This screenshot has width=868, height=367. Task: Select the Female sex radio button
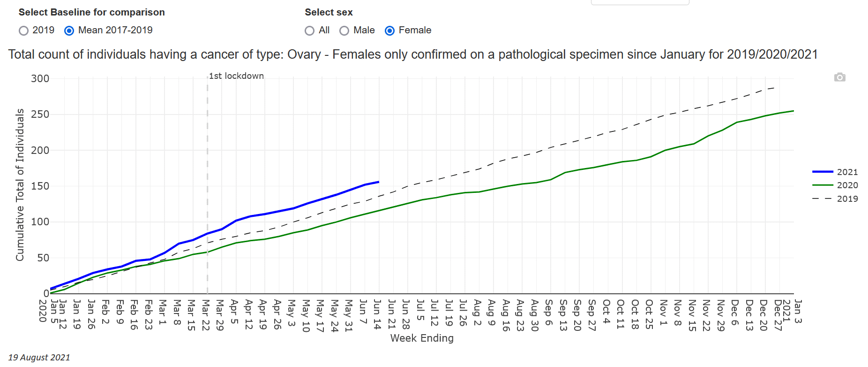pyautogui.click(x=389, y=31)
